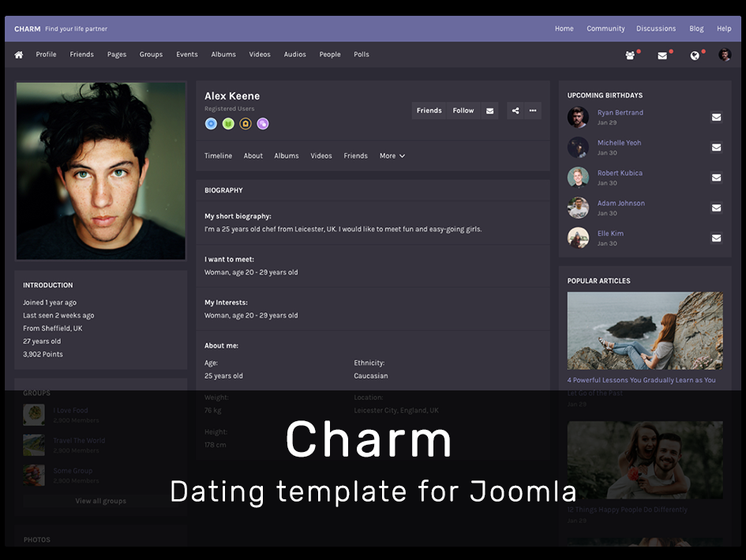Toggle the Follow button for Alex Keene
746x560 pixels.
[463, 110]
